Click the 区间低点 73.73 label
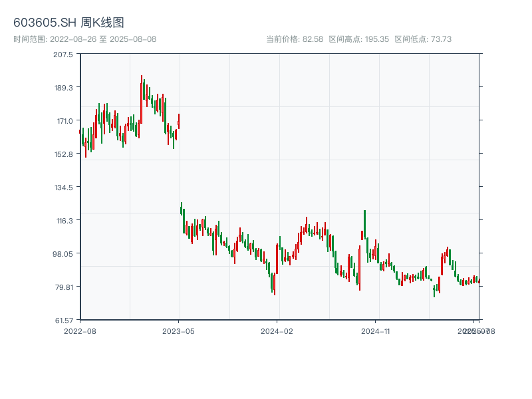This screenshot has height=399, width=532. click(423, 39)
